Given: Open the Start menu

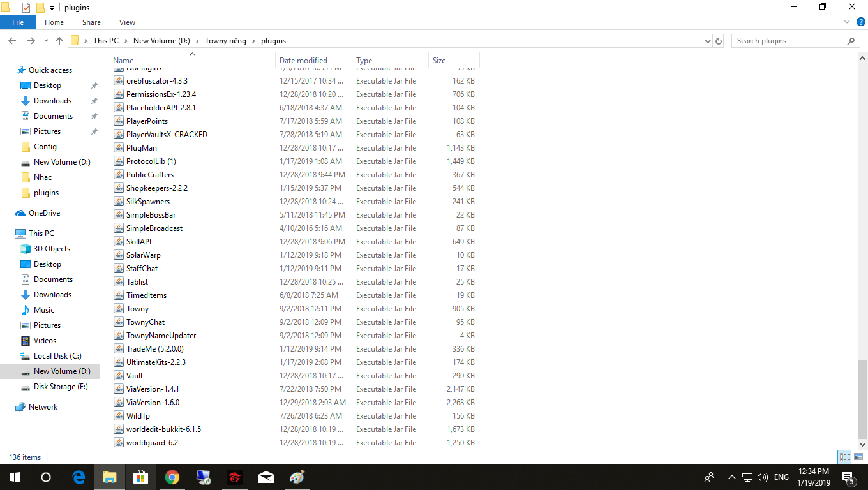Looking at the screenshot, I should [14, 477].
